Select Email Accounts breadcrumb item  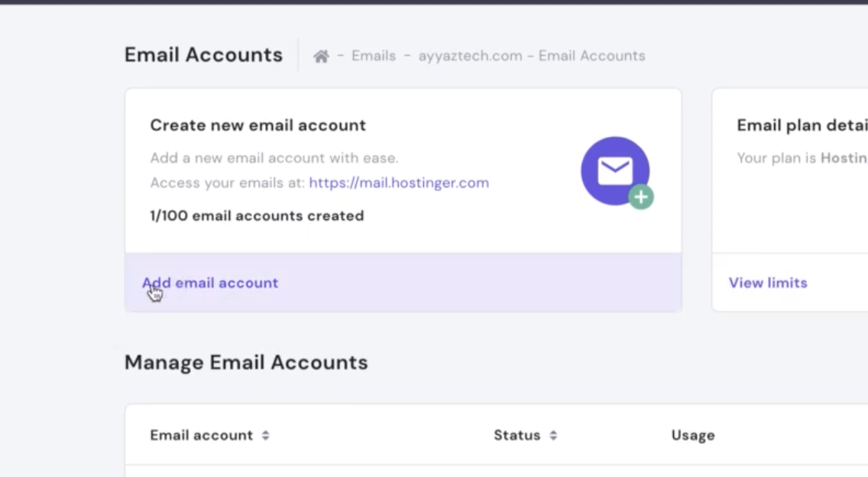(x=591, y=56)
